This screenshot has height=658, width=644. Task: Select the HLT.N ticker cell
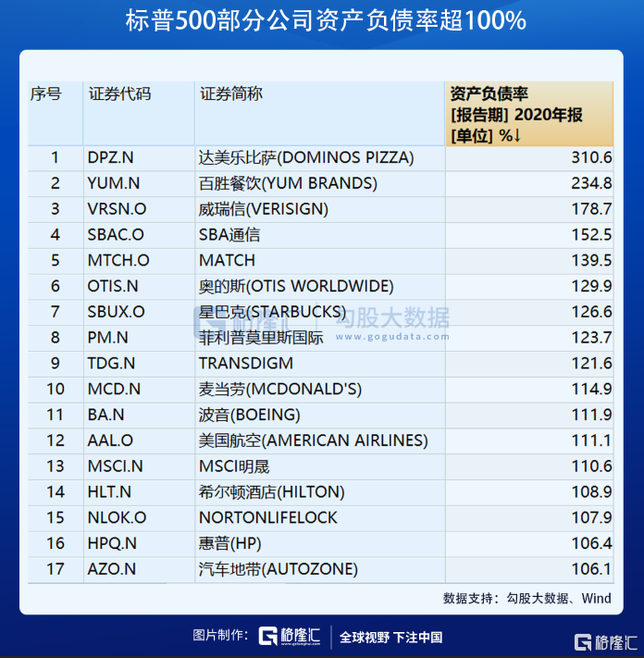pos(139,492)
